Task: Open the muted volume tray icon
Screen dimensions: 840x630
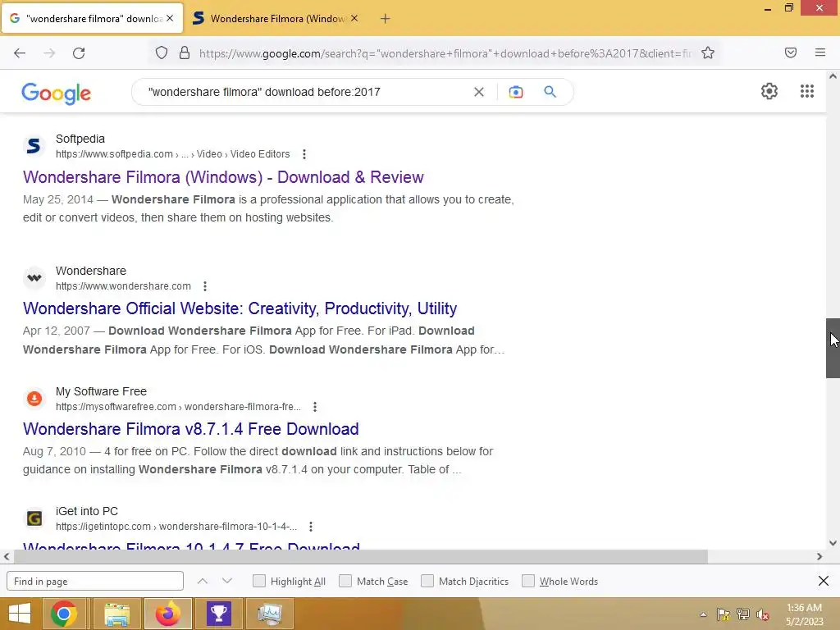Action: click(762, 614)
